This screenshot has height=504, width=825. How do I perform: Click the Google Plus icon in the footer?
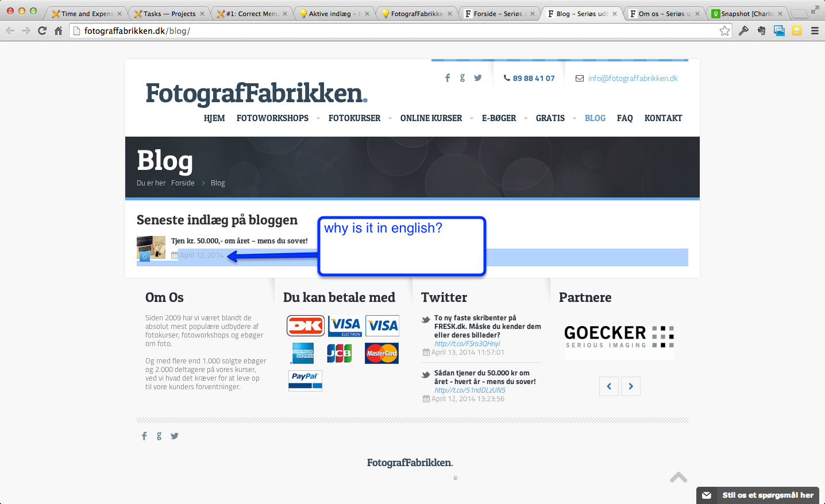159,436
